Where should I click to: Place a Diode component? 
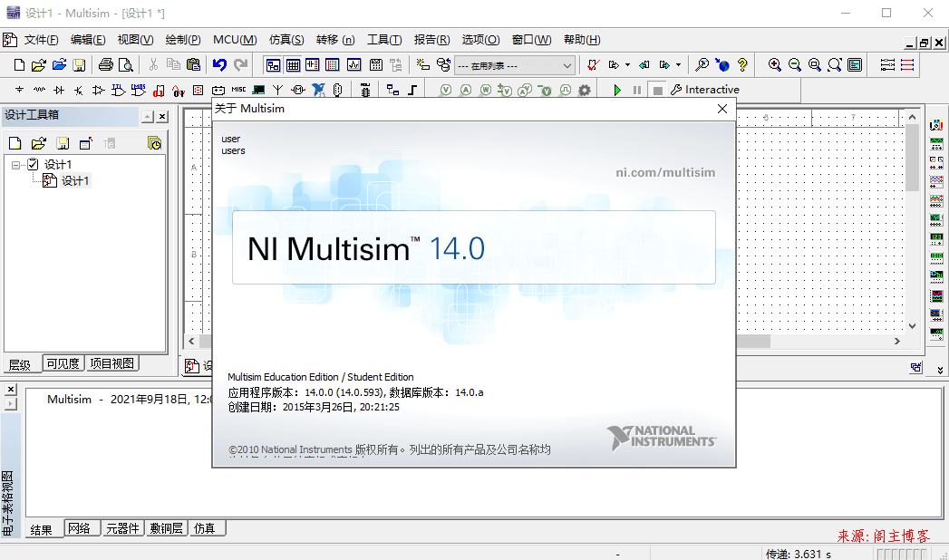pos(59,90)
